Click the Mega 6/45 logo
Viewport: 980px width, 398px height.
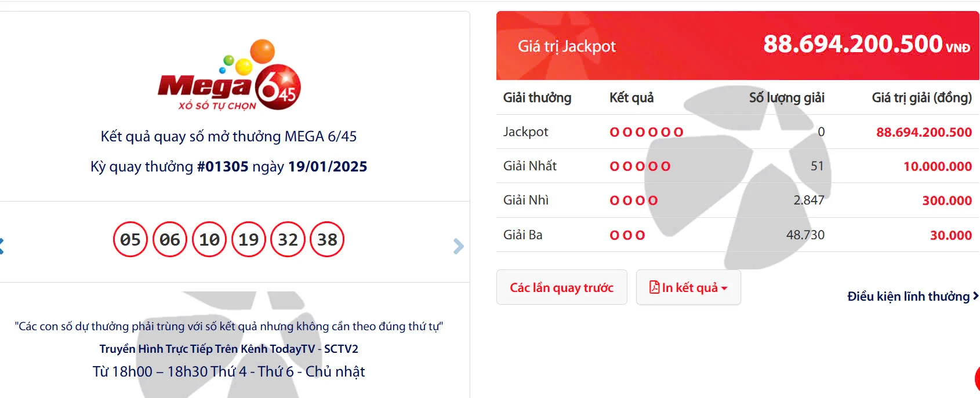pos(229,81)
